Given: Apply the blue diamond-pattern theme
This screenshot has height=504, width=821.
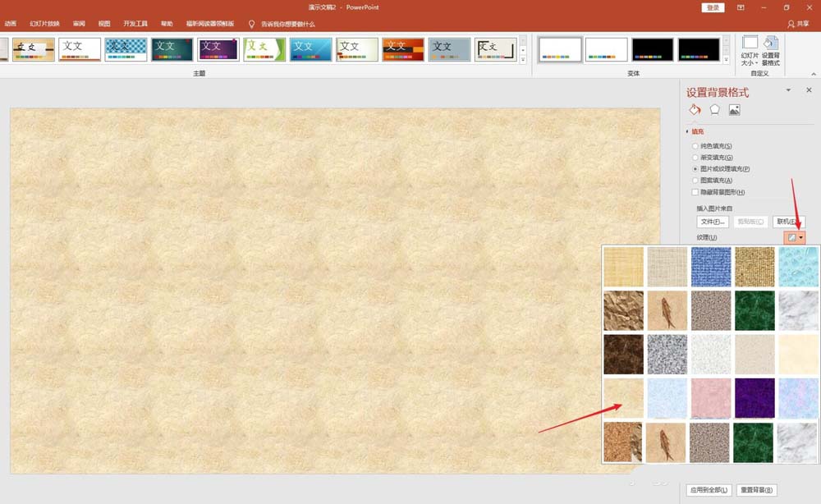Looking at the screenshot, I should pyautogui.click(x=126, y=50).
